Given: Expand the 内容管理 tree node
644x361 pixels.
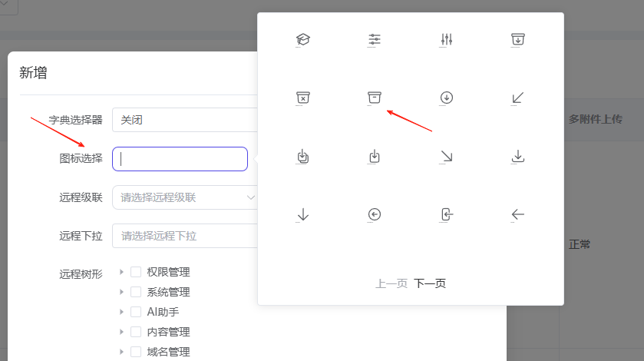Looking at the screenshot, I should 121,332.
